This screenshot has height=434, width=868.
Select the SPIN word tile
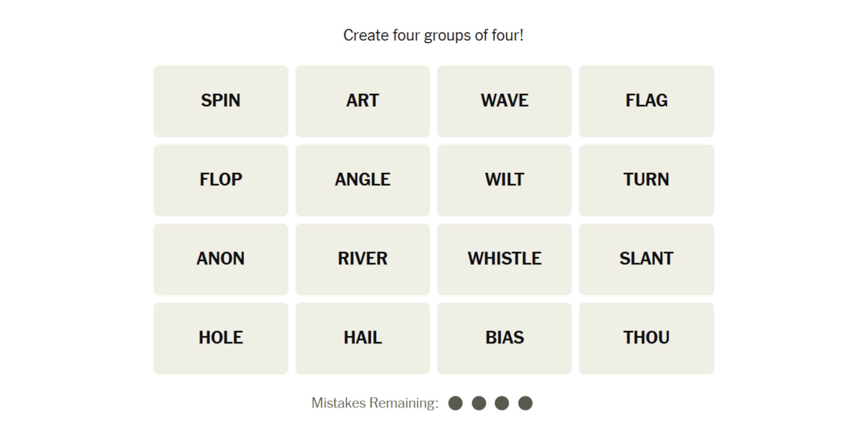pos(221,101)
